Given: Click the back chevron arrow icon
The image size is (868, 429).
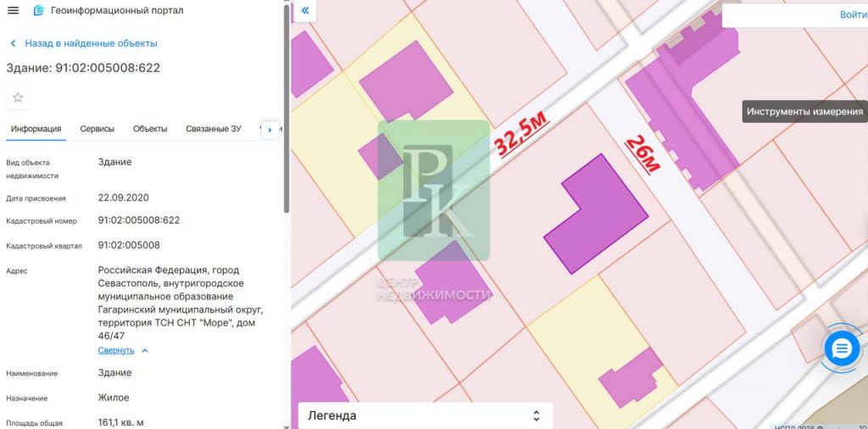Looking at the screenshot, I should (x=13, y=43).
